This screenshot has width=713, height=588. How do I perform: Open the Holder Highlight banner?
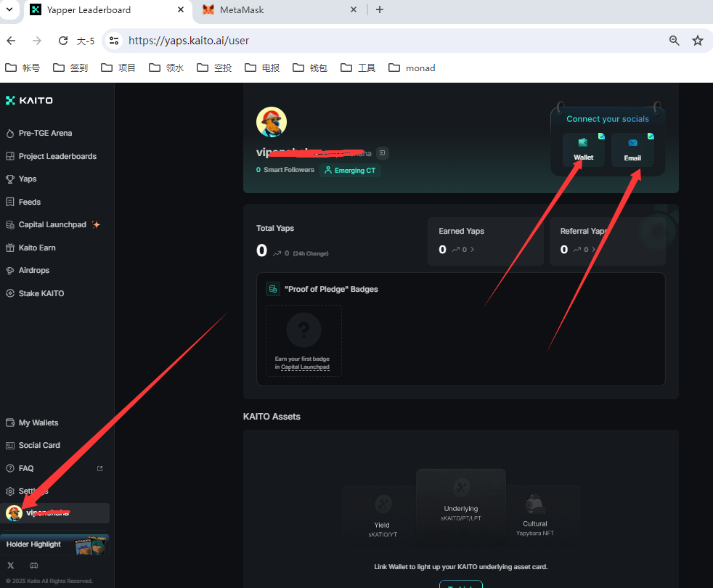55,544
